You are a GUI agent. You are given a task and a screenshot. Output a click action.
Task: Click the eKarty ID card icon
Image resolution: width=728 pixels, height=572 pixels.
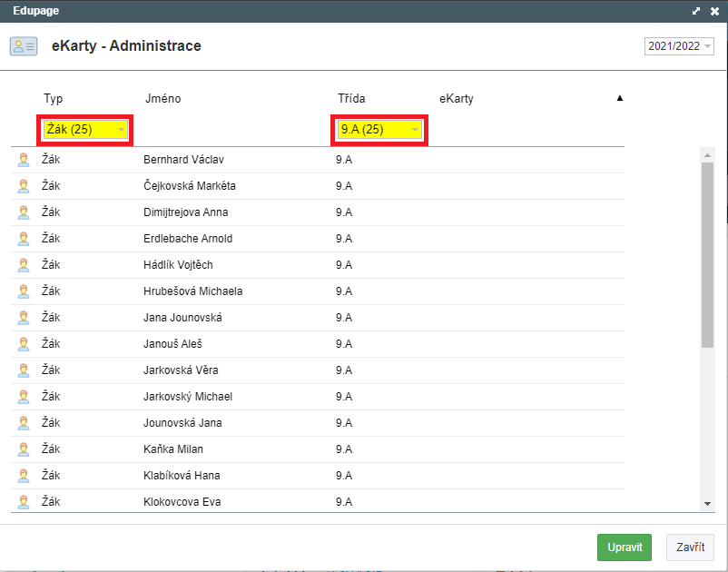(24, 46)
